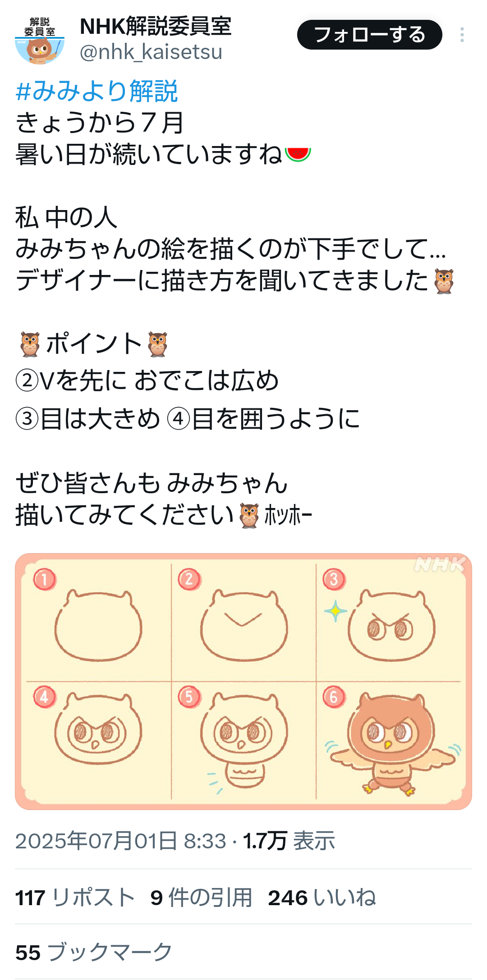
Task: Open the three-dot more options menu
Action: (x=462, y=35)
